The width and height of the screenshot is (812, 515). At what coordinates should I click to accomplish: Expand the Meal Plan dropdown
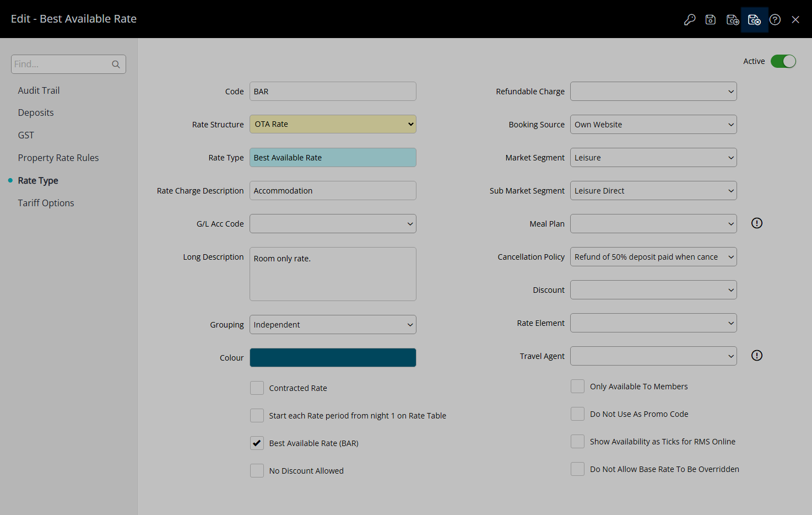click(653, 224)
